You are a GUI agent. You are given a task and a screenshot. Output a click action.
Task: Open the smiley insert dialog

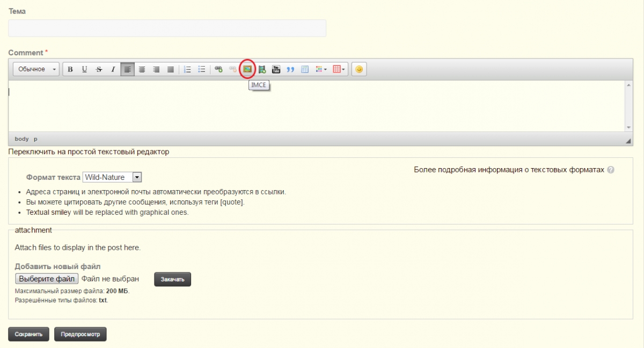coord(359,69)
